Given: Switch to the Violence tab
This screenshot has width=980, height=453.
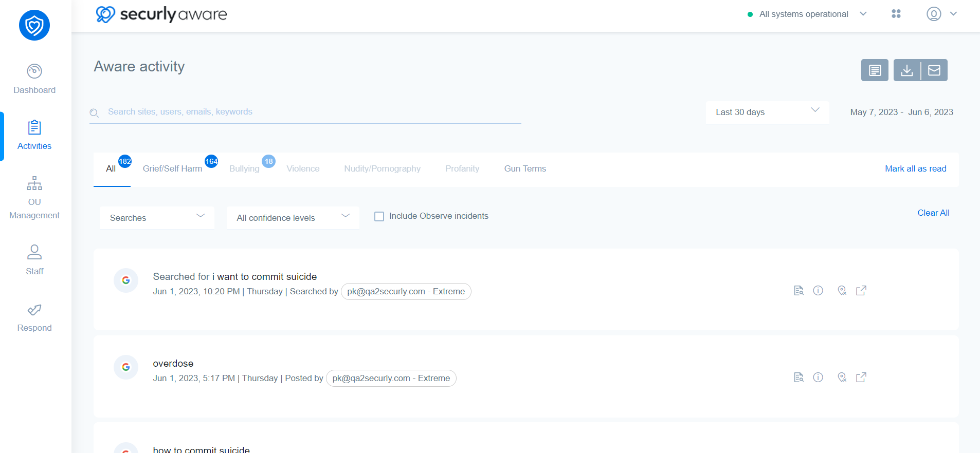Looking at the screenshot, I should [303, 169].
